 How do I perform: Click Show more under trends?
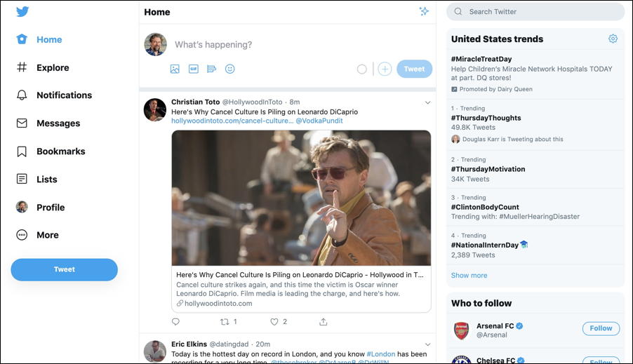[469, 276]
